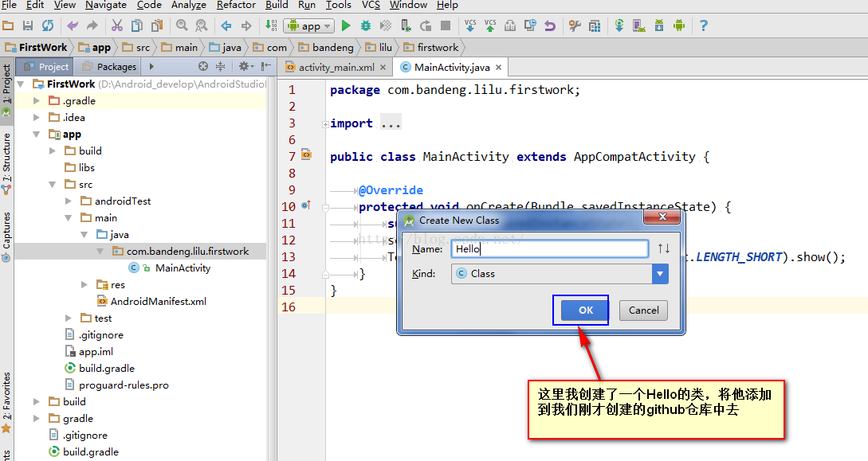Click the Synchronize refresh icon
The height and width of the screenshot is (461, 868).
[x=48, y=25]
